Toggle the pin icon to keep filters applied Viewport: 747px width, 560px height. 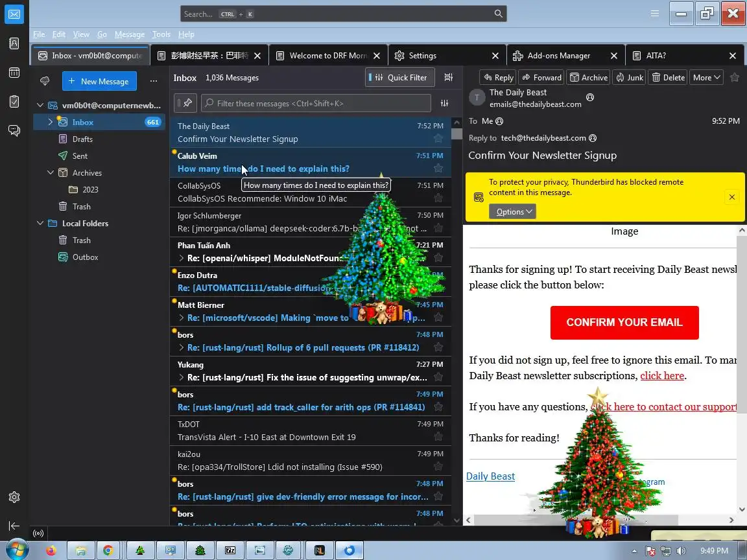(x=185, y=103)
